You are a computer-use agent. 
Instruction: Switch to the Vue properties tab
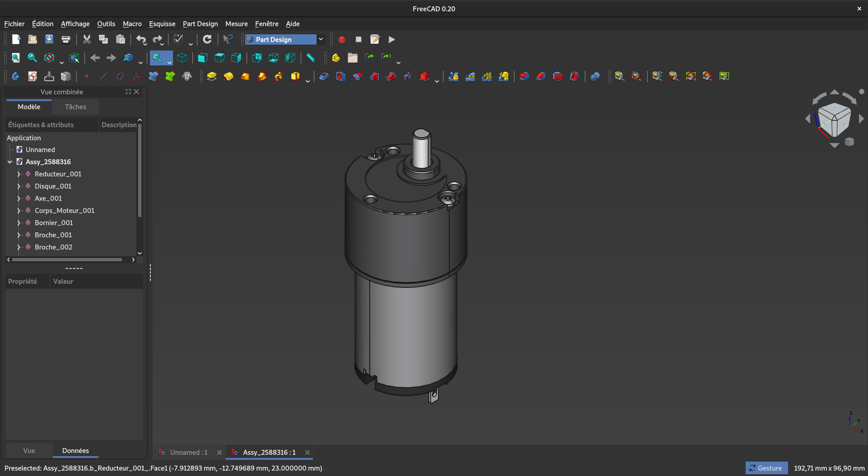pyautogui.click(x=29, y=451)
